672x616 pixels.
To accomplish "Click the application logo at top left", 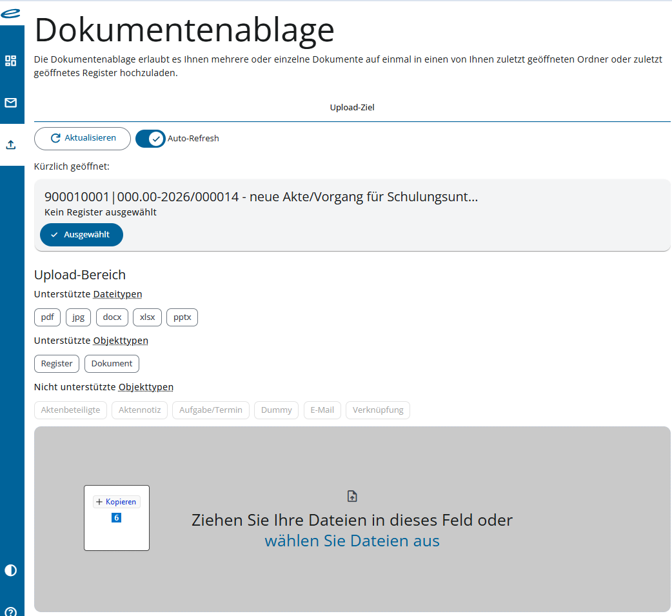I will click(11, 14).
